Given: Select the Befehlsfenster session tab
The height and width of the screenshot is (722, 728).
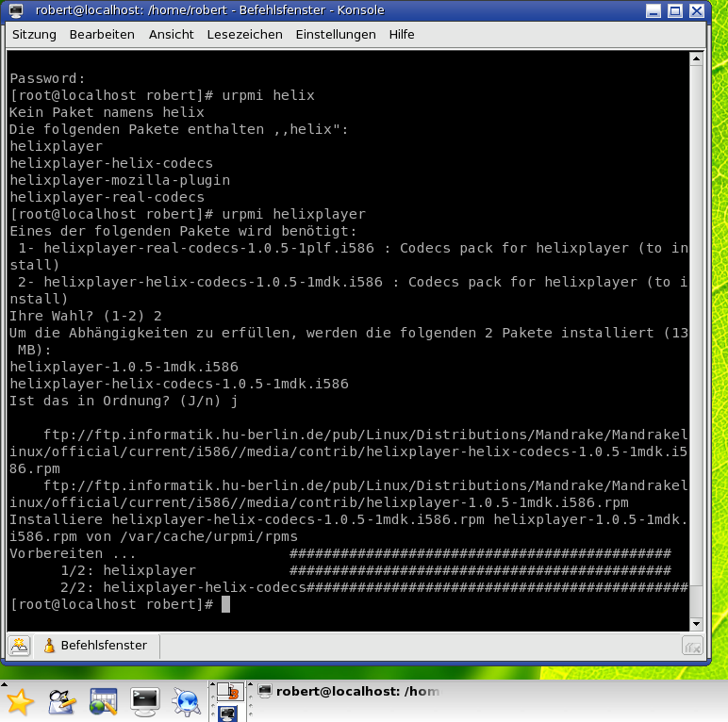Looking at the screenshot, I should (x=96, y=646).
